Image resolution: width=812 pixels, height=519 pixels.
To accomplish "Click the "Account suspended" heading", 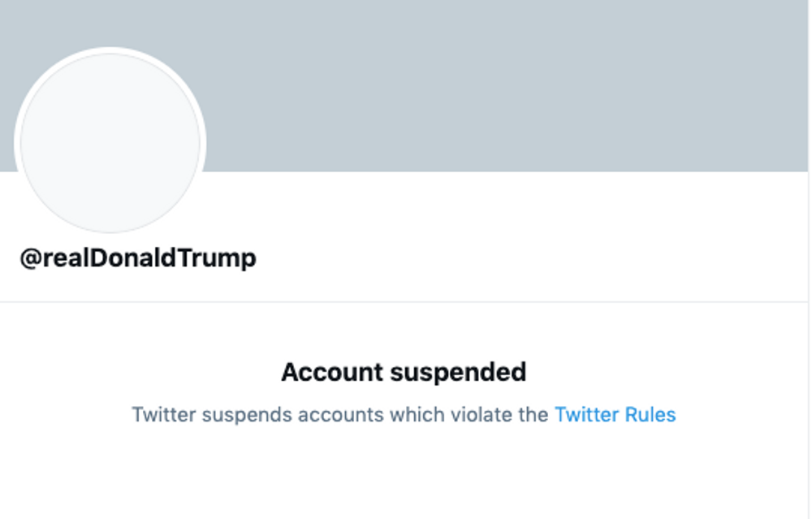I will click(404, 372).
